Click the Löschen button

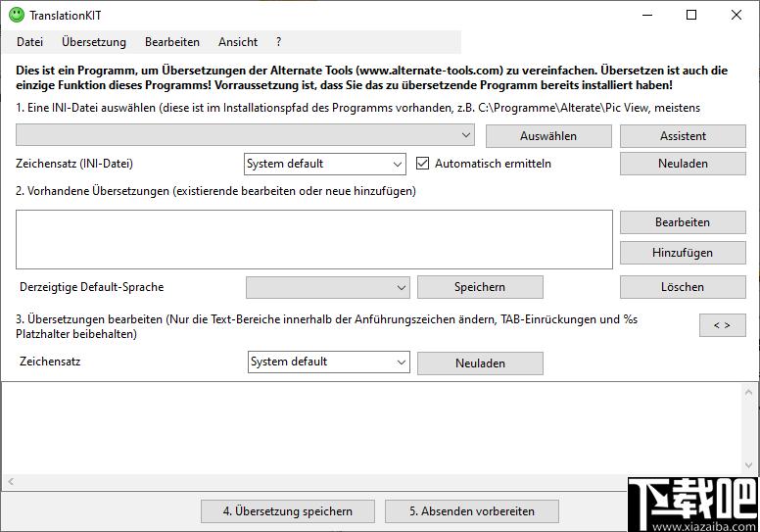(683, 287)
